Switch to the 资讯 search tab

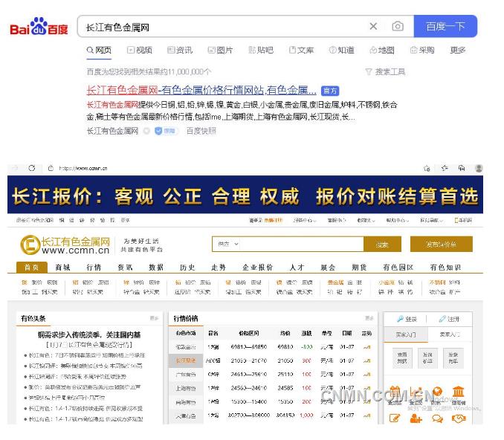(180, 50)
